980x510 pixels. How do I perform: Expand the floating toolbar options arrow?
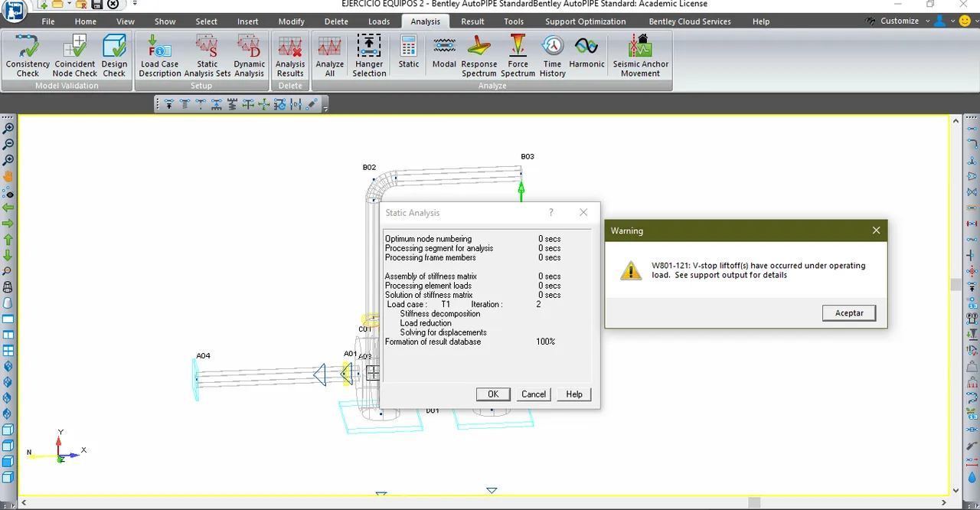tap(325, 110)
